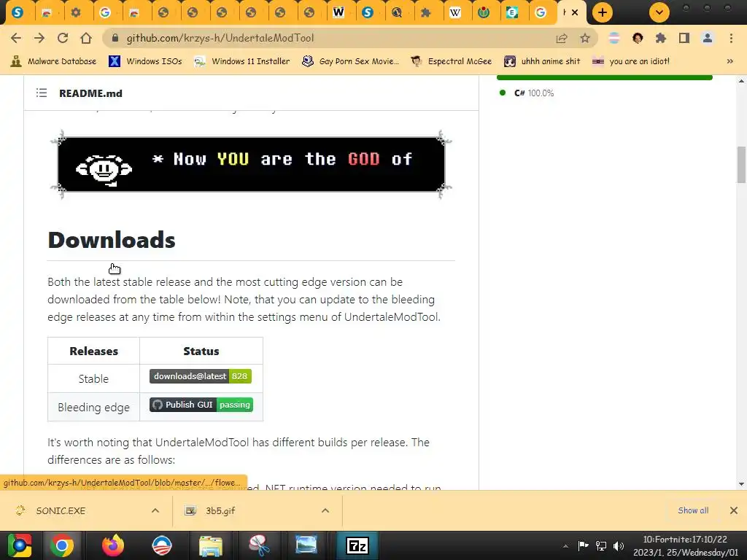Bookmark this page with the star icon
Viewport: 747px width, 560px height.
[x=585, y=38]
